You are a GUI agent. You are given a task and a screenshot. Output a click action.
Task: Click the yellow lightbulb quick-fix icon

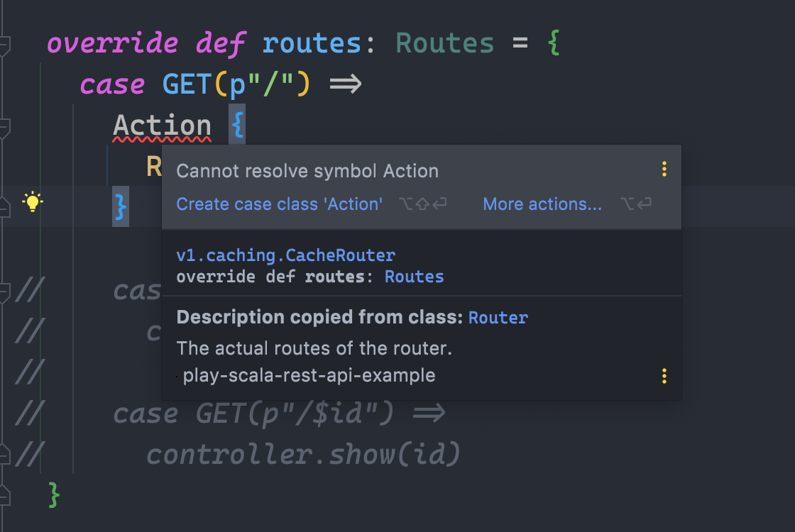pos(33,201)
